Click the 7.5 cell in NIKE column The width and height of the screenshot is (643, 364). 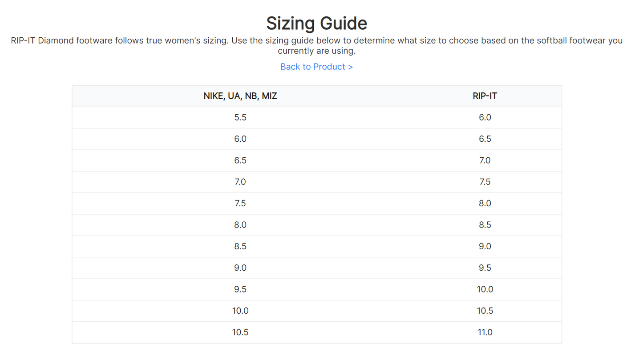tap(240, 203)
